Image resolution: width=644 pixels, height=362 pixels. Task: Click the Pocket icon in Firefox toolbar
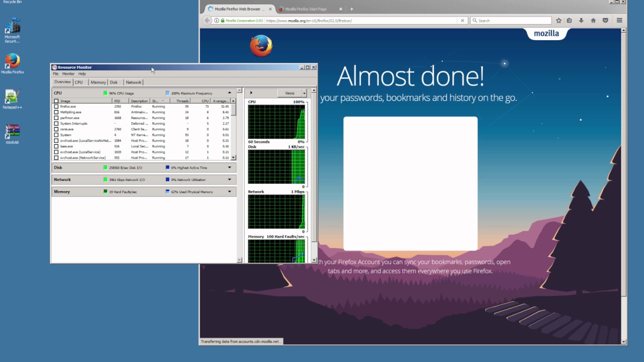(x=605, y=21)
